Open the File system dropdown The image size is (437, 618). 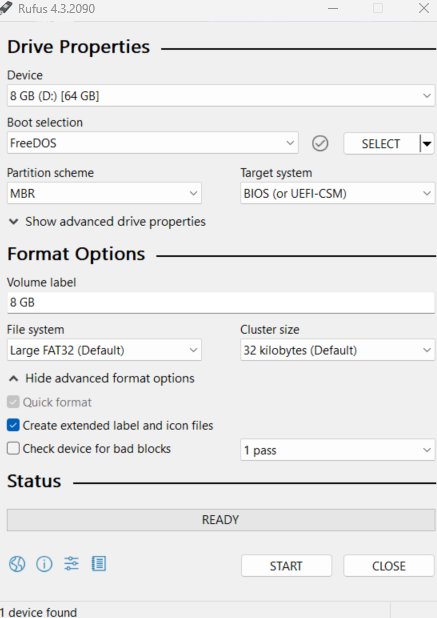104,350
